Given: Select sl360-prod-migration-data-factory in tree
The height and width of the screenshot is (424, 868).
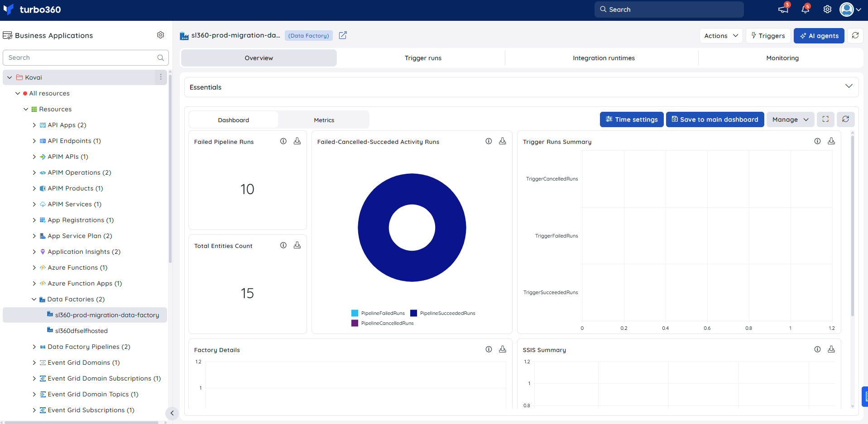Looking at the screenshot, I should [85, 315].
